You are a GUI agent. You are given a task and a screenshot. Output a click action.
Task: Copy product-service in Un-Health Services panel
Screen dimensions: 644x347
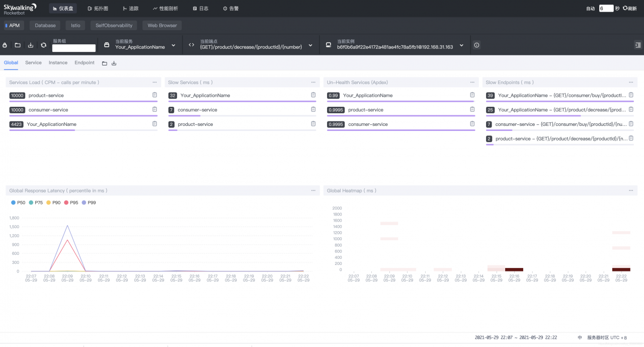point(472,109)
